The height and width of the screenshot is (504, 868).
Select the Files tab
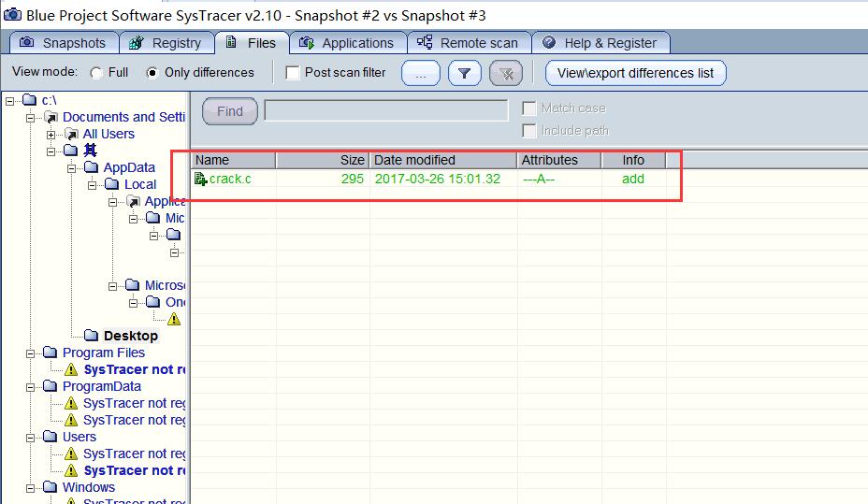(x=252, y=43)
